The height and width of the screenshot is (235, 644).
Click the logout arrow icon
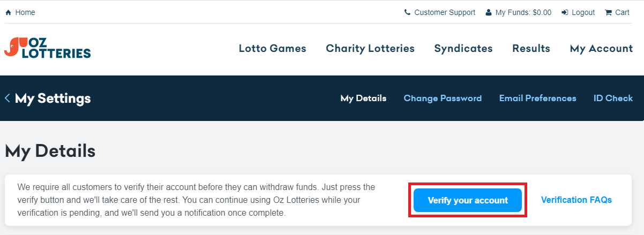pos(565,12)
